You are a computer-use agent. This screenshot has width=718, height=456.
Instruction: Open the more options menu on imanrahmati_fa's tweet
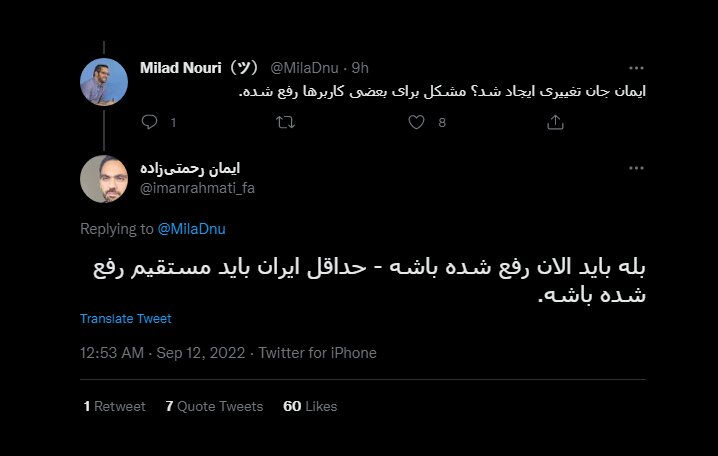pyautogui.click(x=636, y=167)
